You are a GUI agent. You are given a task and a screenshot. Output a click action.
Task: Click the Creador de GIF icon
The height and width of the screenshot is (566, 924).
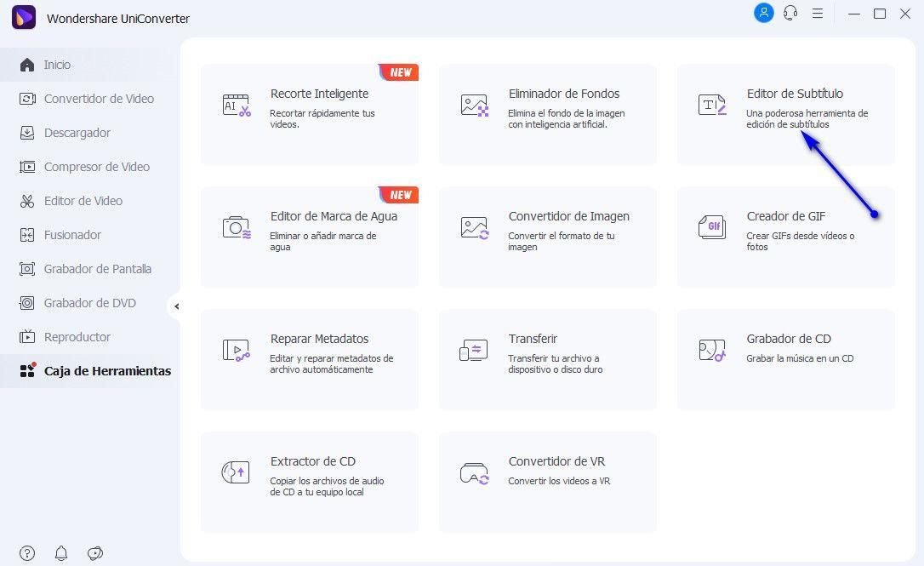[x=712, y=227]
